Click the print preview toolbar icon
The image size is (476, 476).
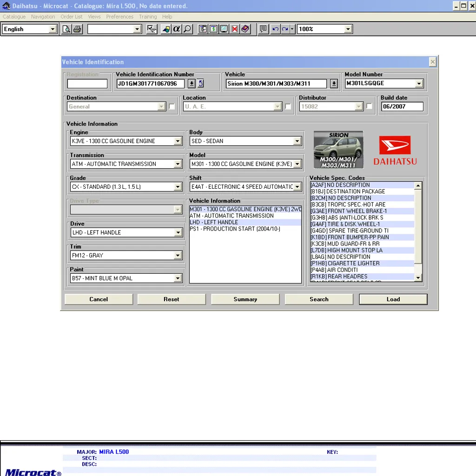[x=66, y=29]
